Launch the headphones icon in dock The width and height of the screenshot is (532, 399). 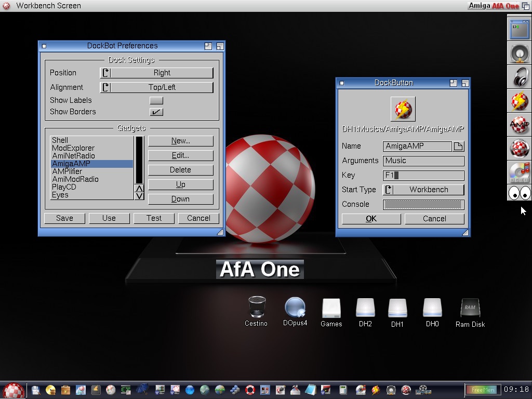click(x=519, y=76)
